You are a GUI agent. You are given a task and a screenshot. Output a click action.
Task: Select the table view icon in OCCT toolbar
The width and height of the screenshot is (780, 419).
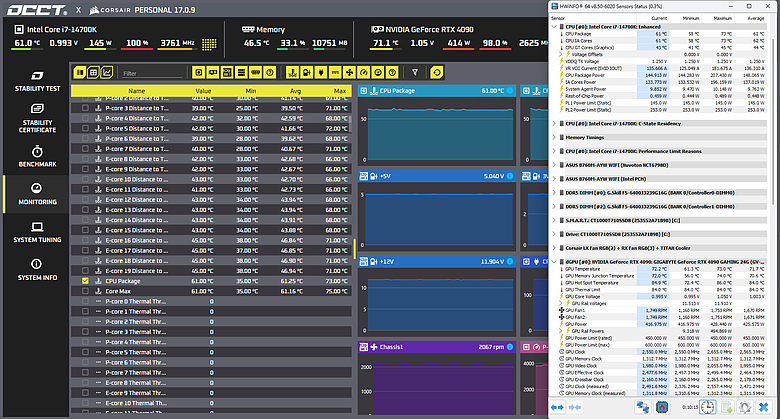click(93, 73)
